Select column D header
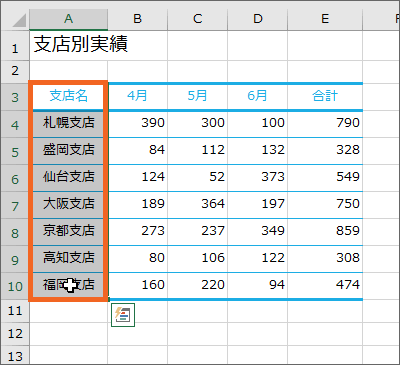 pyautogui.click(x=258, y=19)
